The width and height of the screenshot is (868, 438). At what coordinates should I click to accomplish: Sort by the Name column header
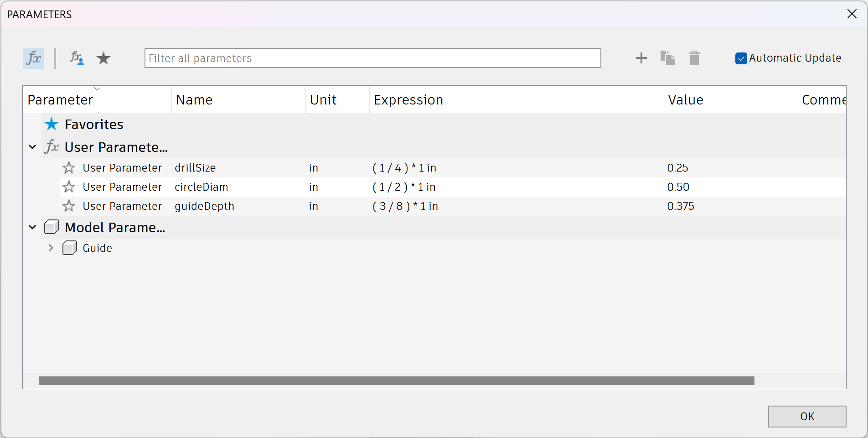(x=194, y=100)
